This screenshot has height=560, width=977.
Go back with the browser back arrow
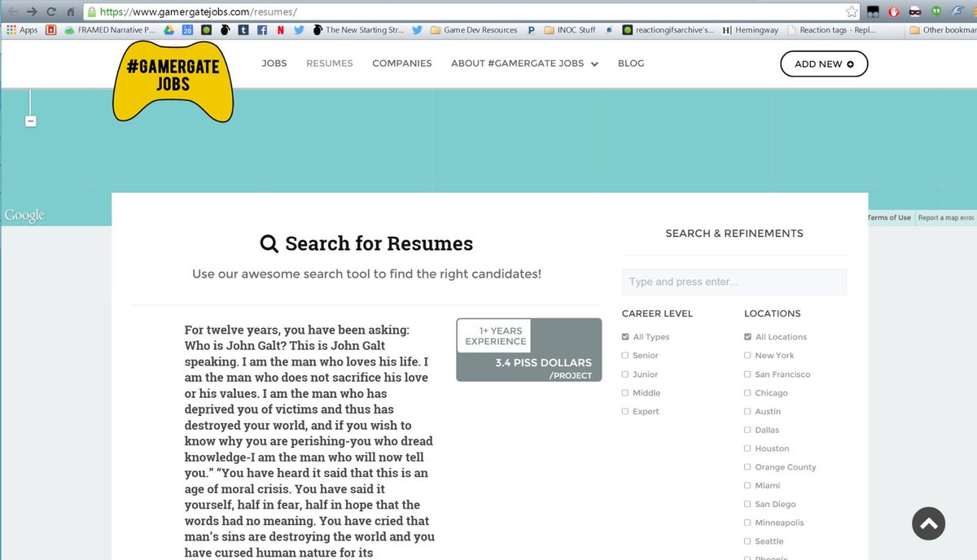pos(11,11)
